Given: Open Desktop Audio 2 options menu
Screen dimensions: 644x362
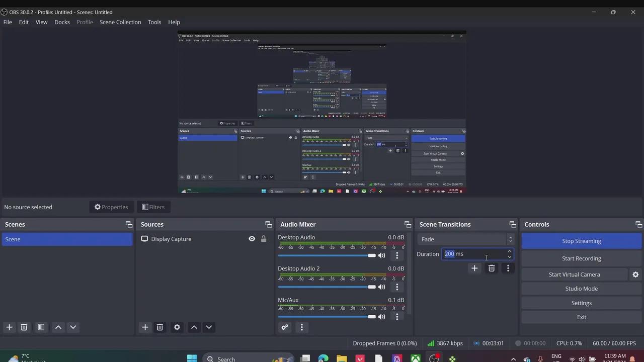Looking at the screenshot, I should 397,287.
